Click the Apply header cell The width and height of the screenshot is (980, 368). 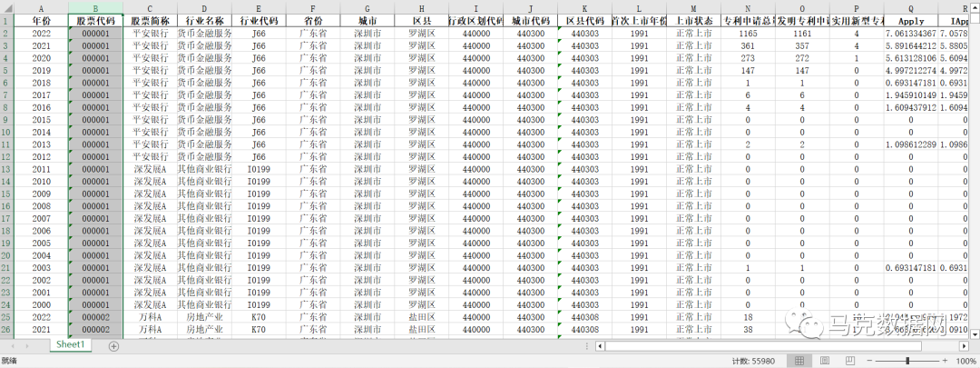pyautogui.click(x=911, y=20)
